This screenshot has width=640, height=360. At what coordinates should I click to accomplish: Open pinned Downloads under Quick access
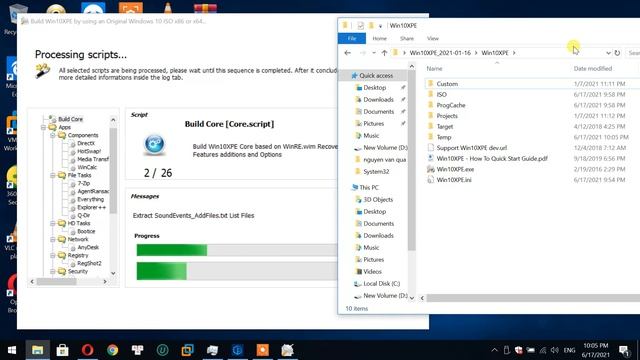(x=378, y=100)
